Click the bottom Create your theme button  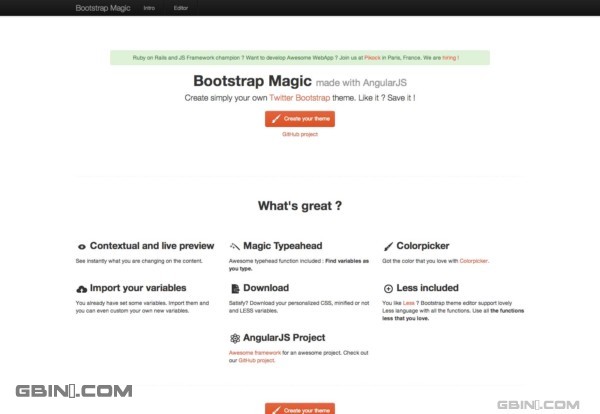click(300, 409)
